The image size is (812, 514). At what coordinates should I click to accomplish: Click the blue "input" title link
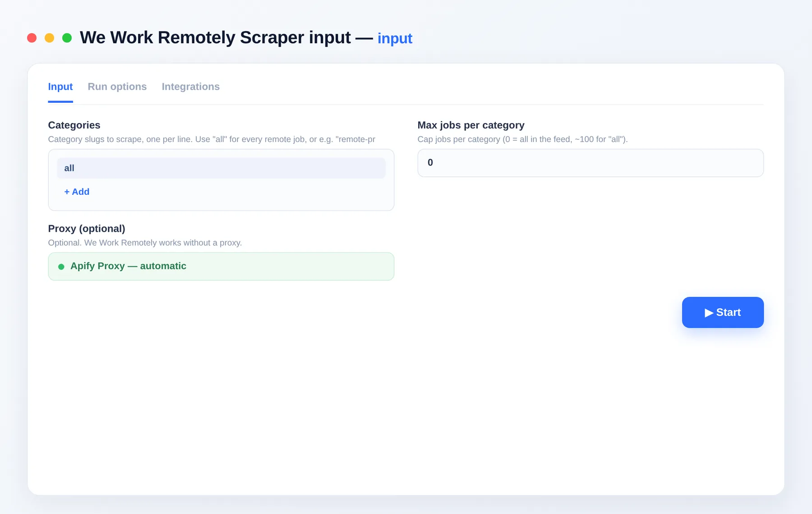395,38
